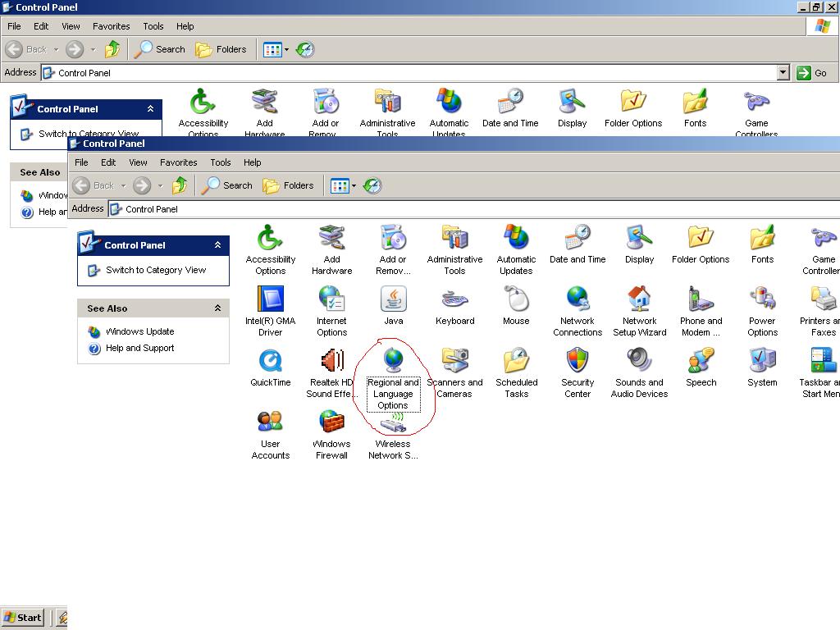The width and height of the screenshot is (840, 630).
Task: Open Back history dropdown in front window
Action: tap(123, 186)
